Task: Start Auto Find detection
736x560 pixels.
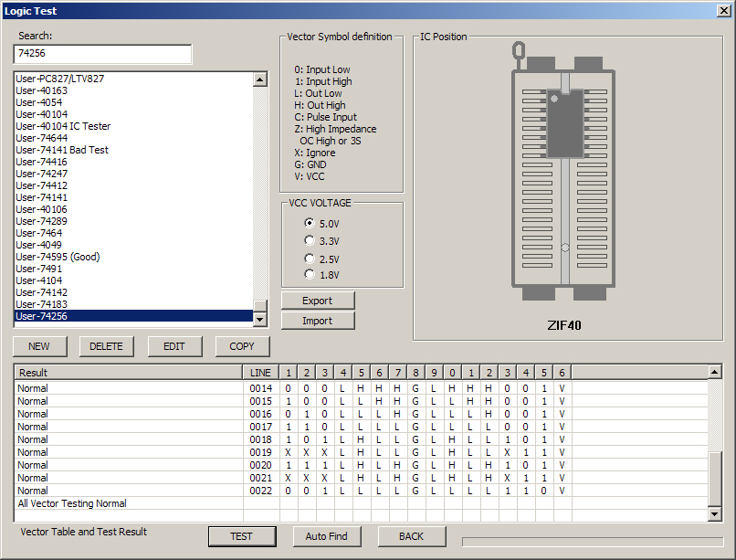Action: 326,536
